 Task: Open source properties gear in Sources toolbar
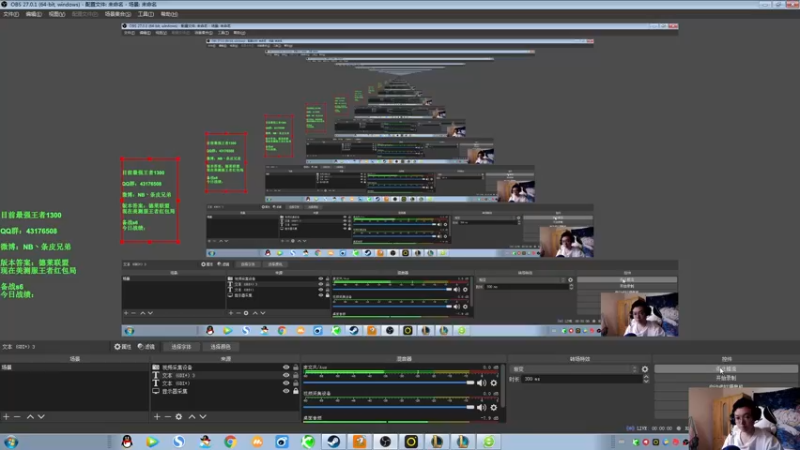tap(179, 417)
